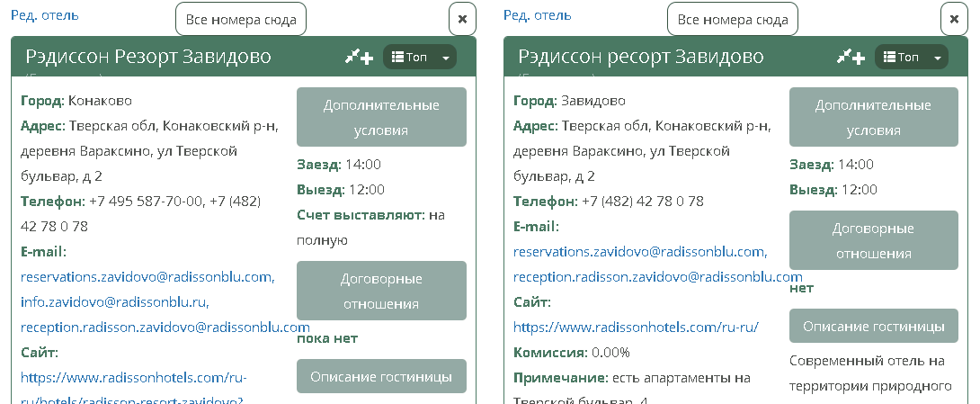Expand 'Договорные отношения' in the right panel
Screen dimensions: 980x404
(x=873, y=240)
